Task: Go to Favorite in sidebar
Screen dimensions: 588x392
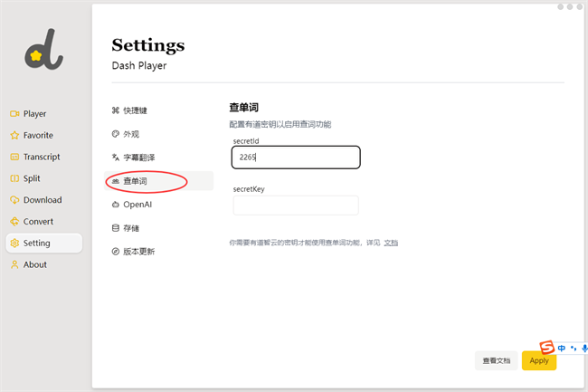Action: click(x=44, y=136)
